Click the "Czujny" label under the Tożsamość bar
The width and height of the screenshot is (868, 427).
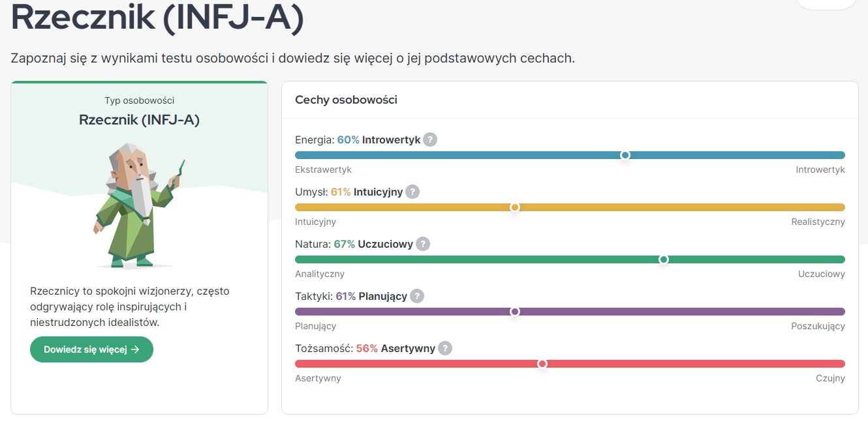tap(830, 378)
